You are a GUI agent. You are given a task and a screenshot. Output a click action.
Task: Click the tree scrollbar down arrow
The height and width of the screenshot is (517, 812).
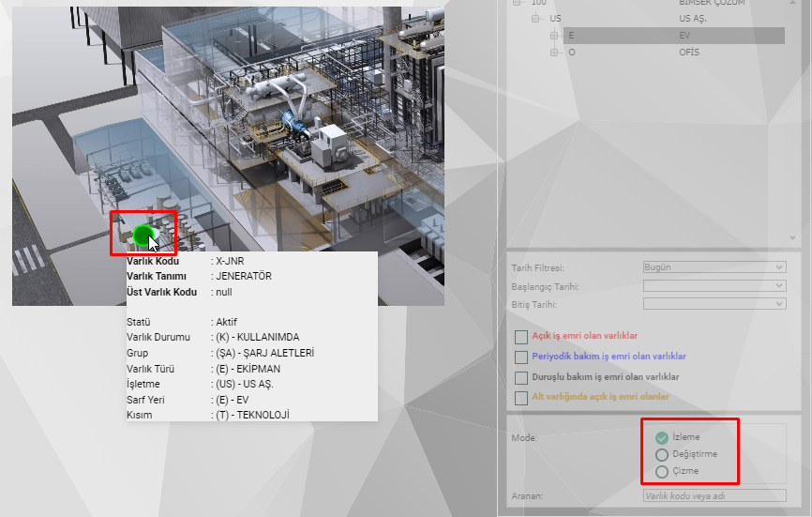pyautogui.click(x=793, y=237)
